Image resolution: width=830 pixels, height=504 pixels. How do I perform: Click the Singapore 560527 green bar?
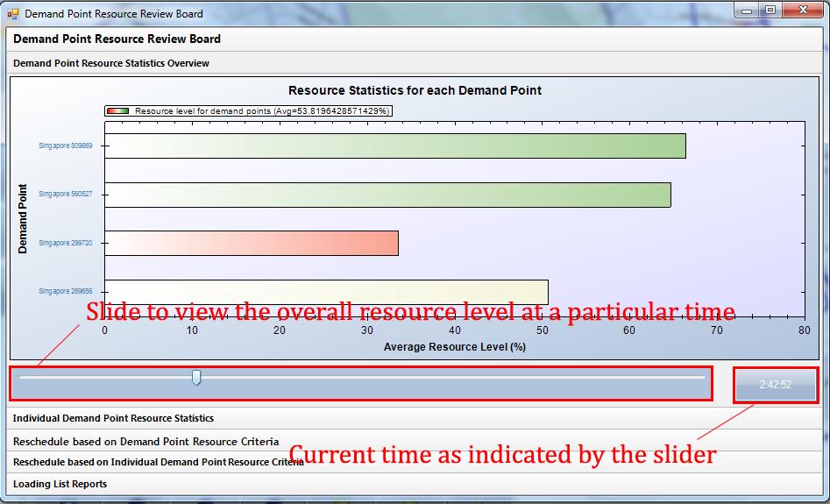(x=388, y=195)
